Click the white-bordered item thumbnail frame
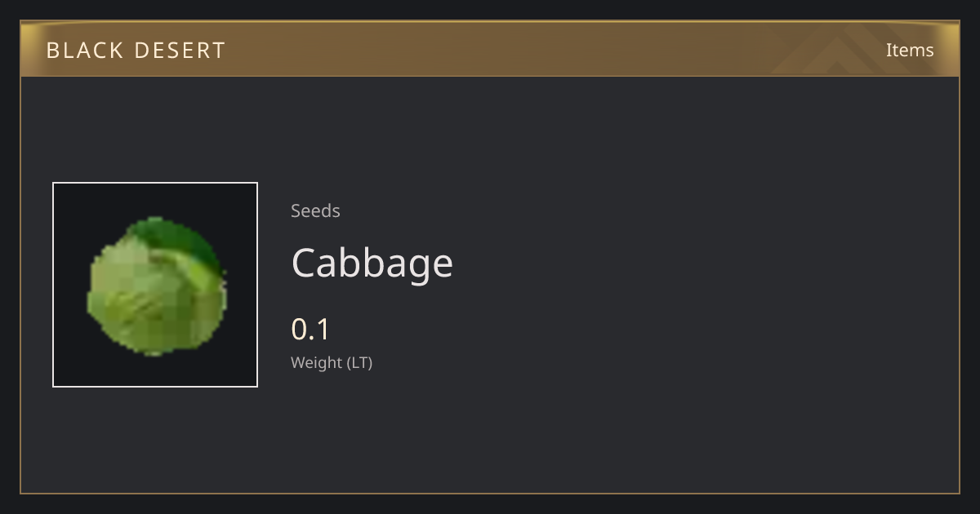Image resolution: width=980 pixels, height=514 pixels. coord(155,285)
